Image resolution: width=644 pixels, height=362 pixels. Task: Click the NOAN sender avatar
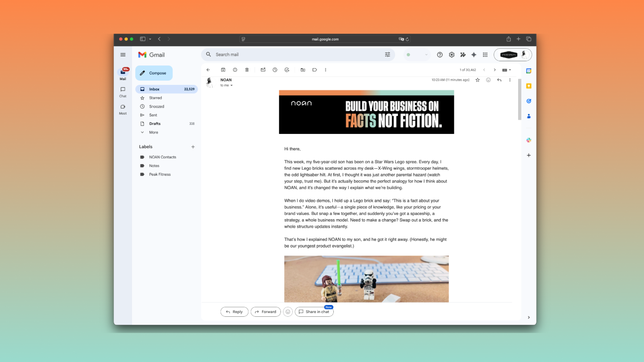click(210, 82)
